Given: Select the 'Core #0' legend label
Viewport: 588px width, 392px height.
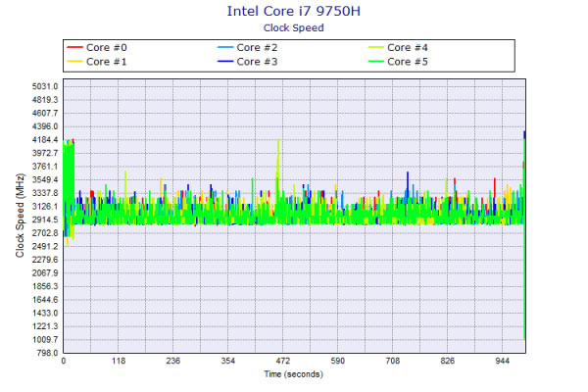Looking at the screenshot, I should pyautogui.click(x=107, y=48).
